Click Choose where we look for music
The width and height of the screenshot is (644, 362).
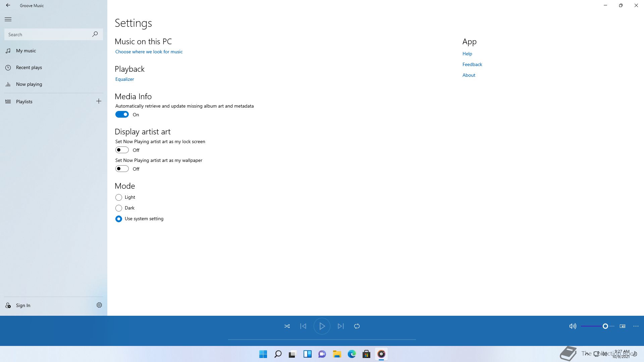point(149,52)
